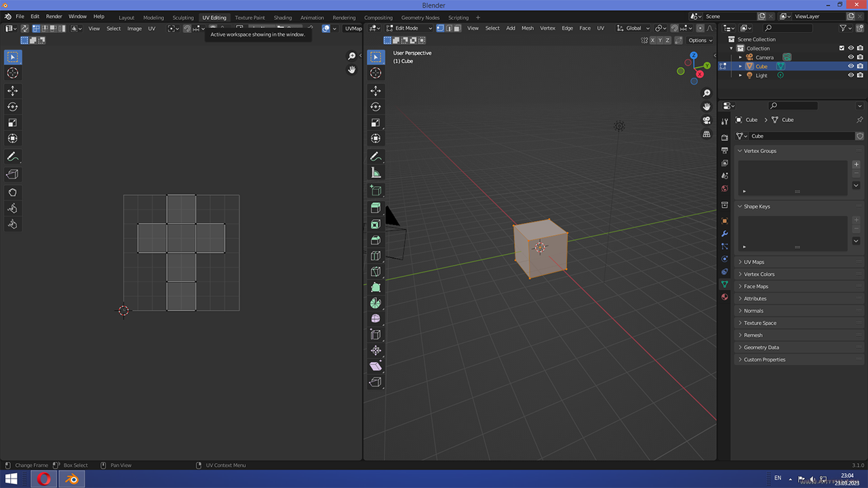The width and height of the screenshot is (868, 488).
Task: Select the Add Cube tool
Action: (376, 191)
